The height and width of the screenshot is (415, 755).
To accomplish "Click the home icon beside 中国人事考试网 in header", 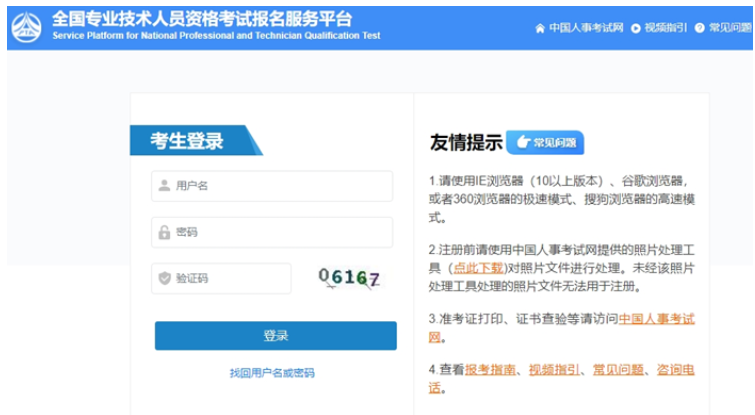I will (x=541, y=28).
